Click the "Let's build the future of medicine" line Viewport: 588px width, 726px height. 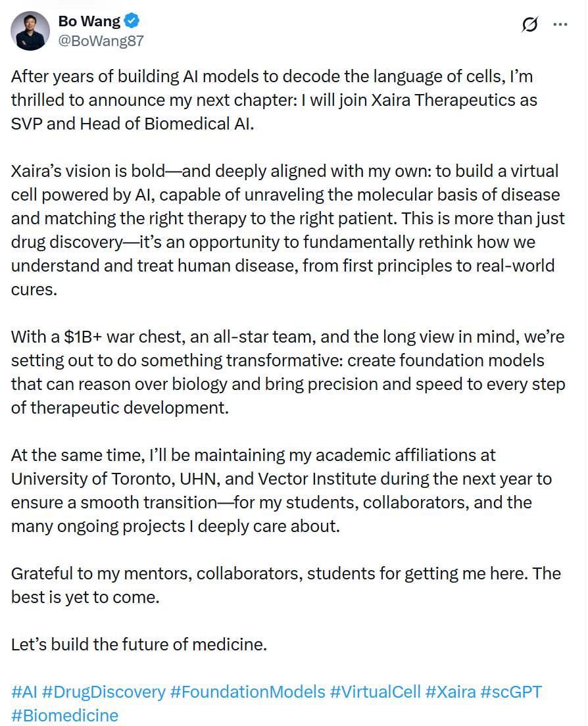(139, 644)
